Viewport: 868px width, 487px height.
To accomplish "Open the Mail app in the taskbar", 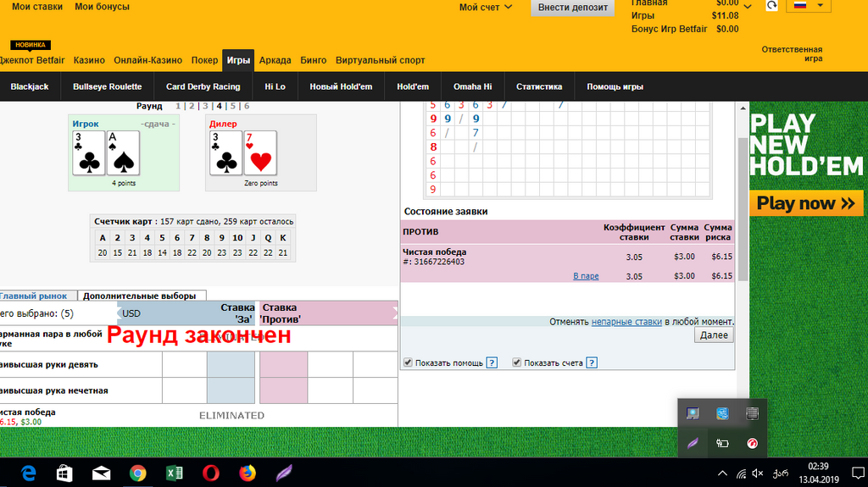I will [102, 473].
